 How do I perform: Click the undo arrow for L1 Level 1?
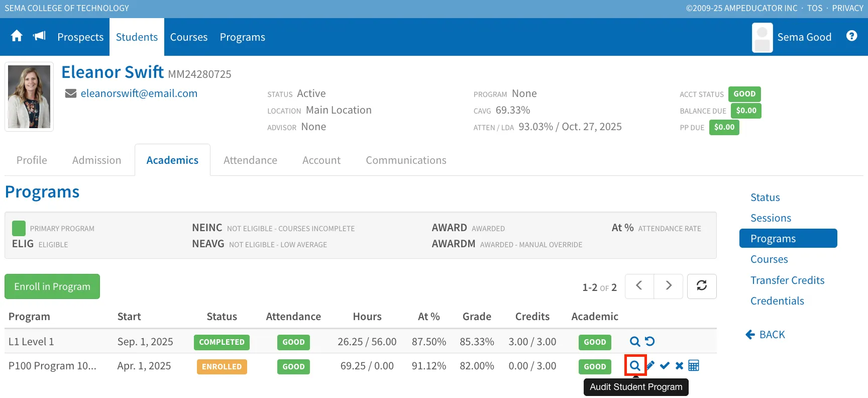(x=650, y=342)
